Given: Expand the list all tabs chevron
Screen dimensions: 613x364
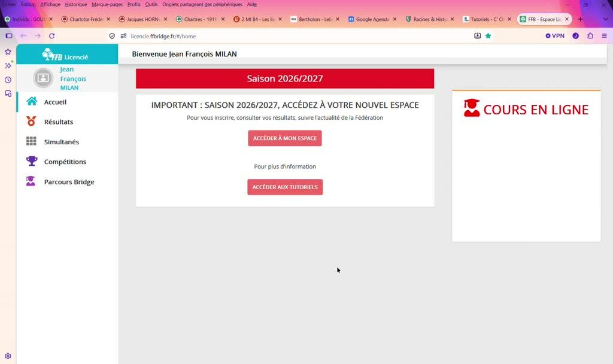Looking at the screenshot, I should tap(605, 19).
